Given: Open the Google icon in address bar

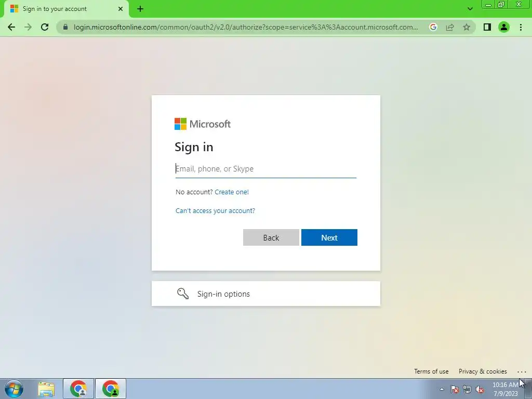Looking at the screenshot, I should 433,27.
